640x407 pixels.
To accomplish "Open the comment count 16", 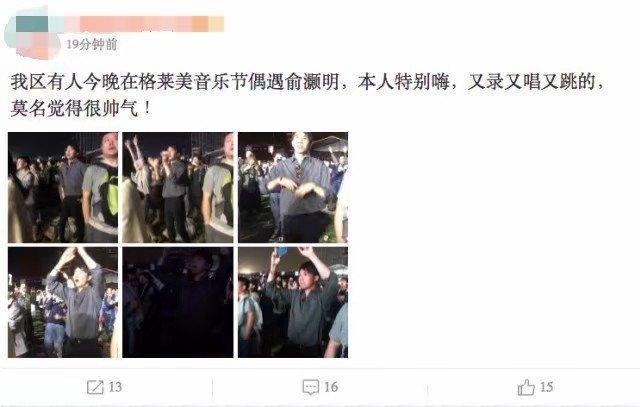I will (331, 387).
